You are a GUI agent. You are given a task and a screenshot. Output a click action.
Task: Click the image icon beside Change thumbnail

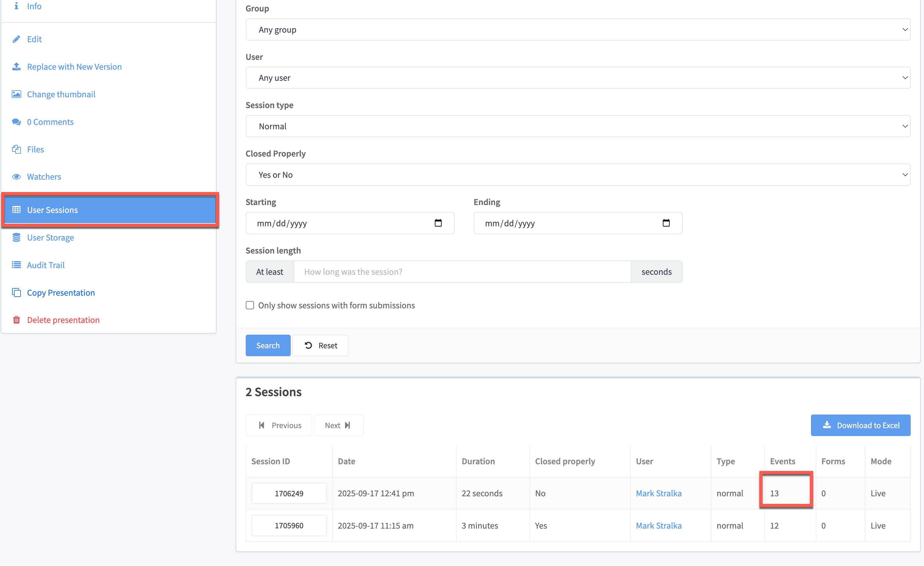pos(16,94)
